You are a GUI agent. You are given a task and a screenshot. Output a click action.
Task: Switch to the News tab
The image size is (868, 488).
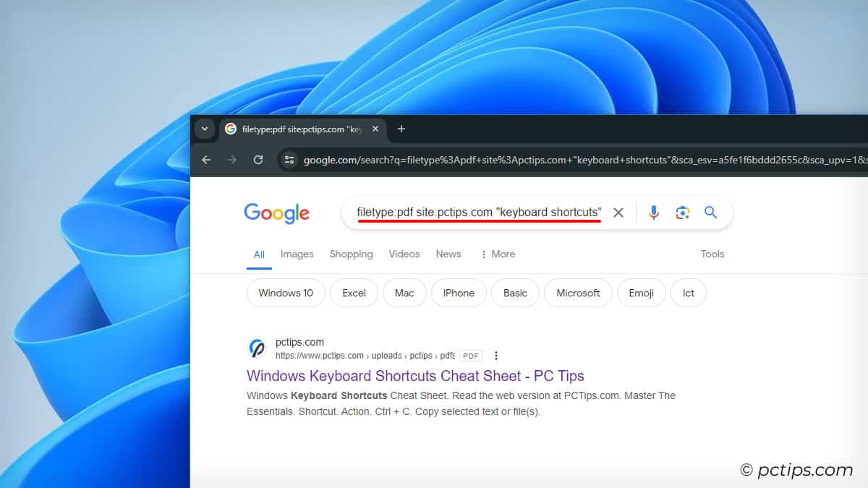coord(448,254)
